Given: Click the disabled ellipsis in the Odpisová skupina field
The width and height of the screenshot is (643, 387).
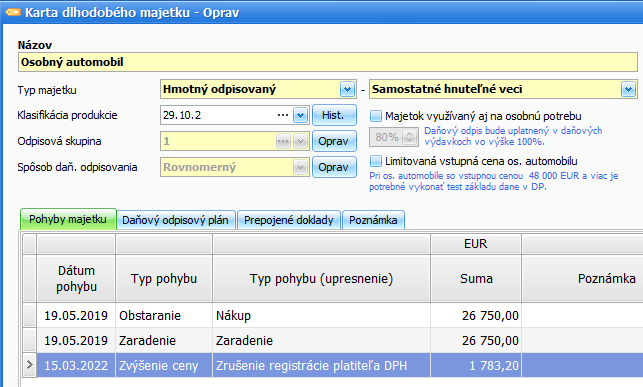Looking at the screenshot, I should click(x=283, y=141).
